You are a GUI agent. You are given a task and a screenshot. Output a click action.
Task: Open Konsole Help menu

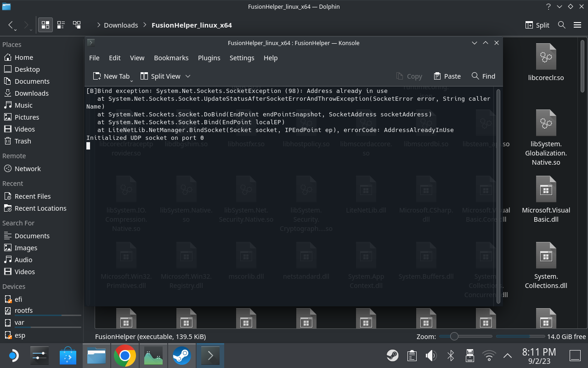pos(271,58)
